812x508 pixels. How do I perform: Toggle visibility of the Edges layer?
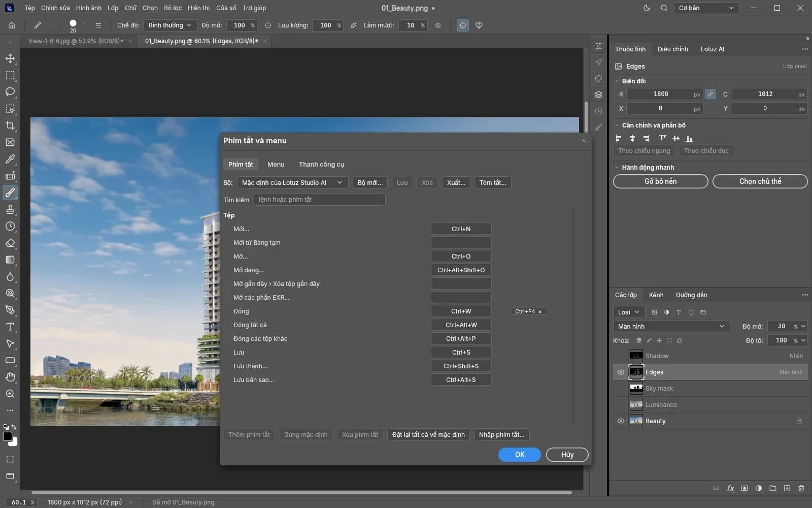pyautogui.click(x=621, y=372)
